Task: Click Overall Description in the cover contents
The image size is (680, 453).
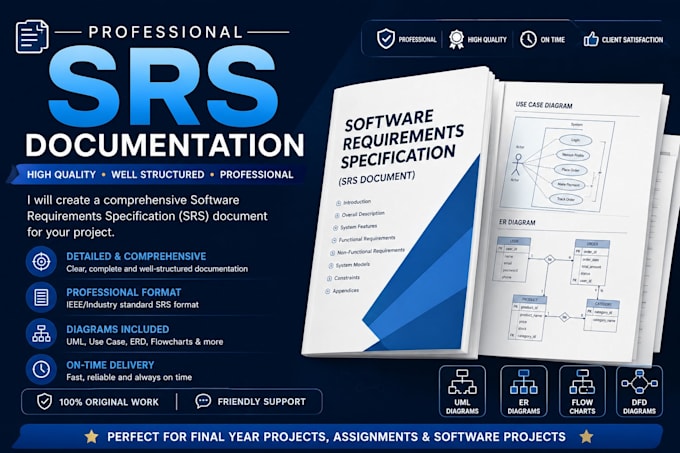Action: tap(363, 214)
